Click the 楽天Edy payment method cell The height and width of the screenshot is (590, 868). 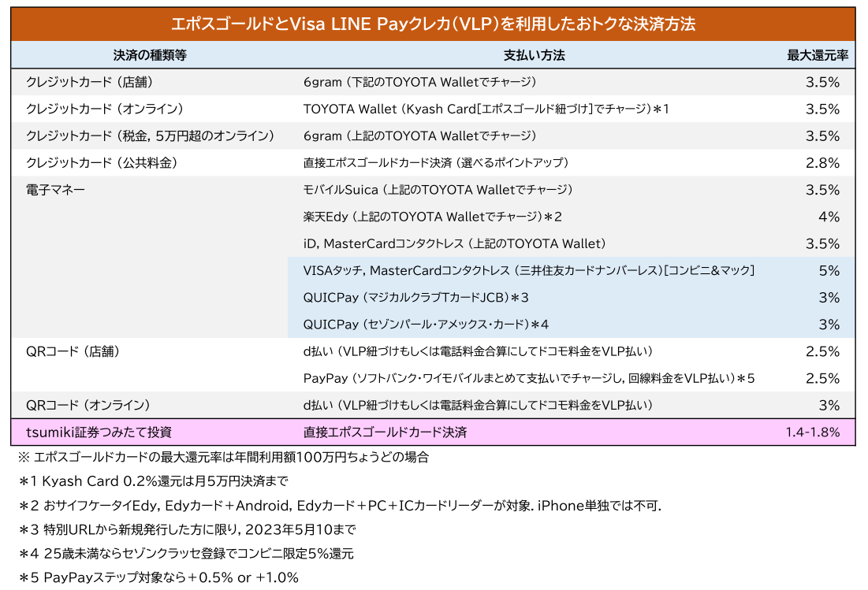(432, 217)
